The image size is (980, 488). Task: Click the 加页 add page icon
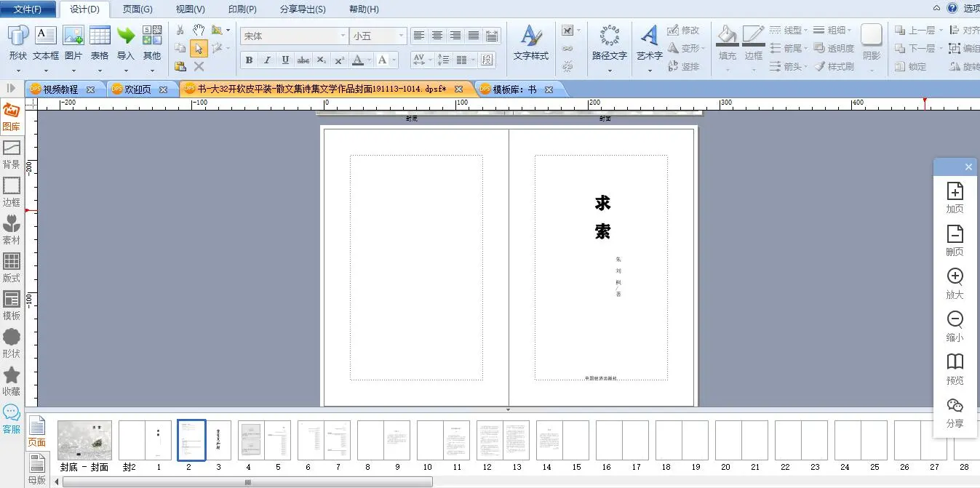pyautogui.click(x=955, y=198)
